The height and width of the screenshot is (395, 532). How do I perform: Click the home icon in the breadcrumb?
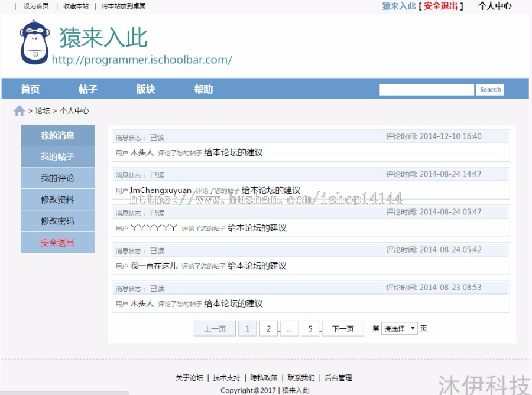pos(18,110)
